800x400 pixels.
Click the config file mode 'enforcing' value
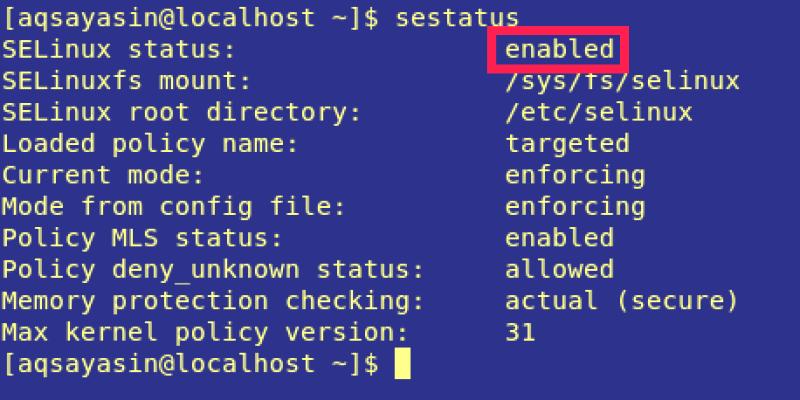[x=575, y=207]
